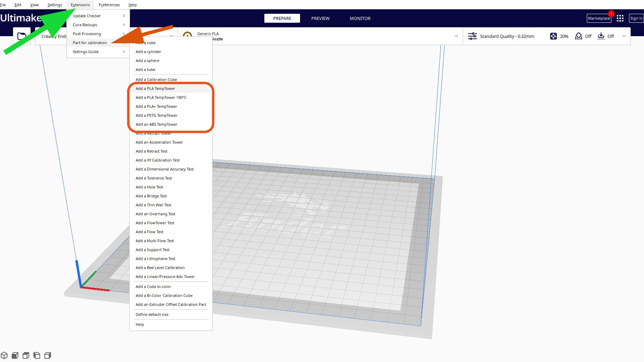Expand the material and nozzle dropdown
Image resolution: width=644 pixels, height=362 pixels.
[x=456, y=36]
